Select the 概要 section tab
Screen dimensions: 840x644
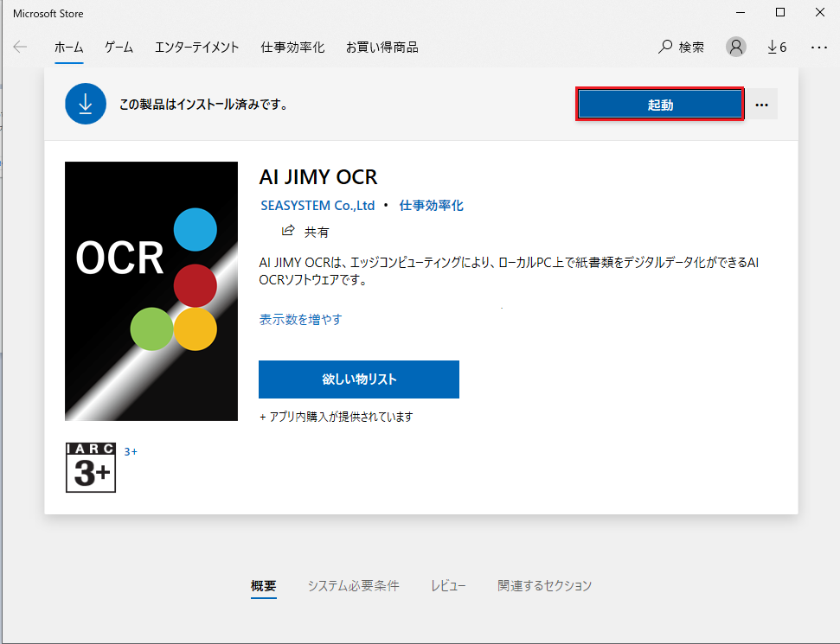point(264,585)
